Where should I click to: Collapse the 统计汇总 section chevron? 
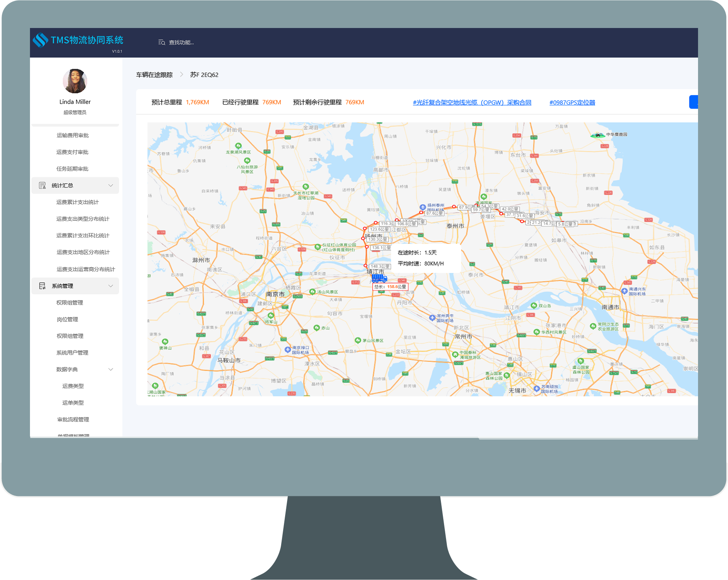click(111, 185)
